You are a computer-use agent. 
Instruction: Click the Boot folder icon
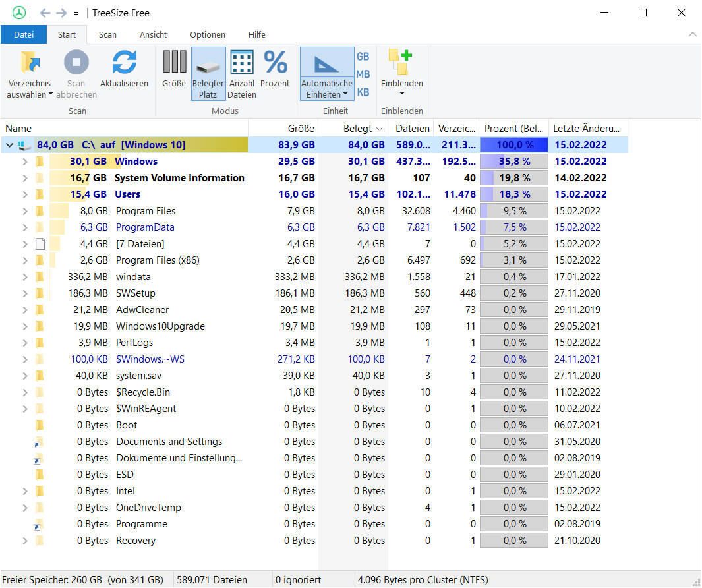(x=40, y=425)
